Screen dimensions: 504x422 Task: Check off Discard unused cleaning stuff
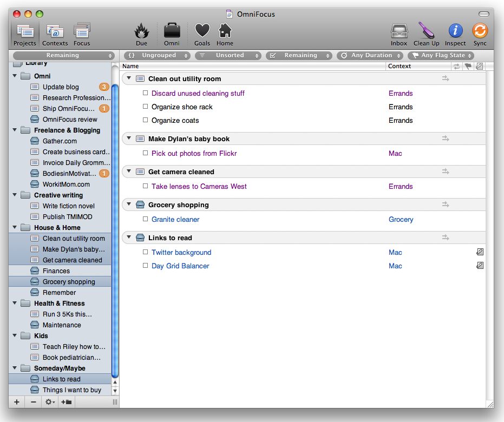(x=145, y=93)
